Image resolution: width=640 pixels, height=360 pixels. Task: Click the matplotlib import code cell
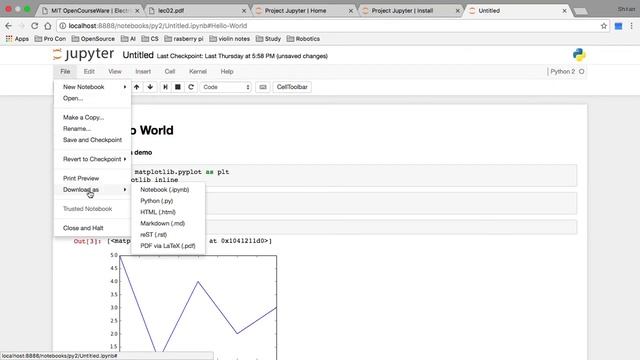(x=353, y=176)
